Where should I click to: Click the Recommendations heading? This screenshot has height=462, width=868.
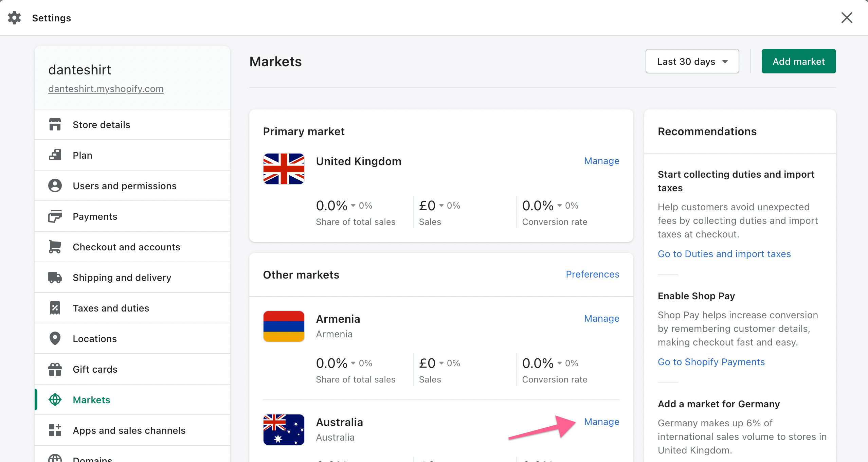[x=707, y=131]
